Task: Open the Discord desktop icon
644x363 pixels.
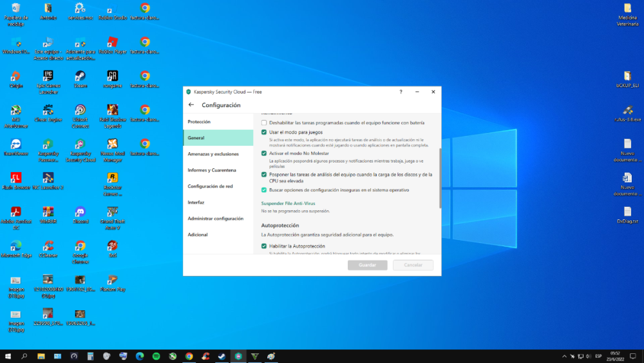Action: coord(80,211)
